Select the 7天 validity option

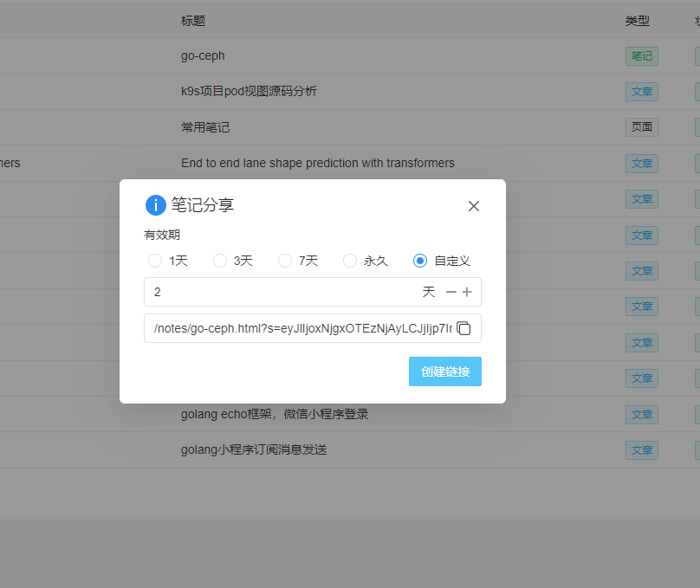point(298,261)
